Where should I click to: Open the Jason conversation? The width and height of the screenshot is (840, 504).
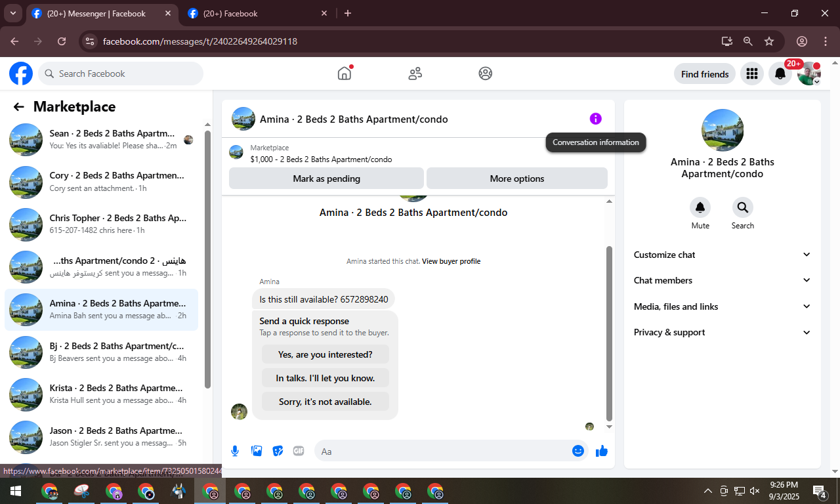coord(102,437)
